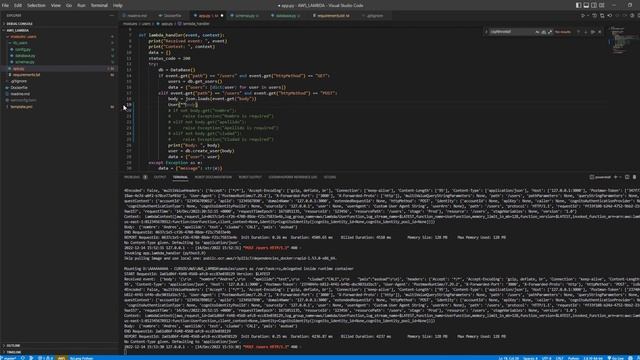Open readme.md in the explorer tree
Viewport: 640px width, 360px height.
(x=59, y=94)
